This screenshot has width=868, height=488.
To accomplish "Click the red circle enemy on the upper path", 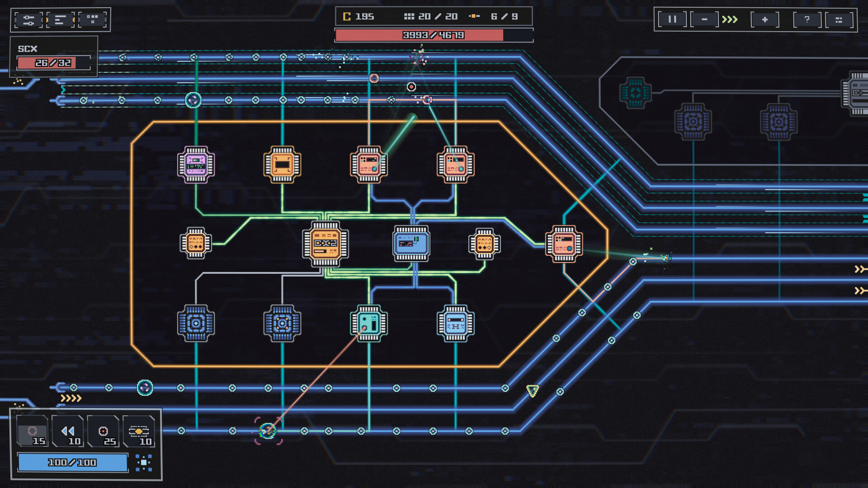I will point(374,78).
